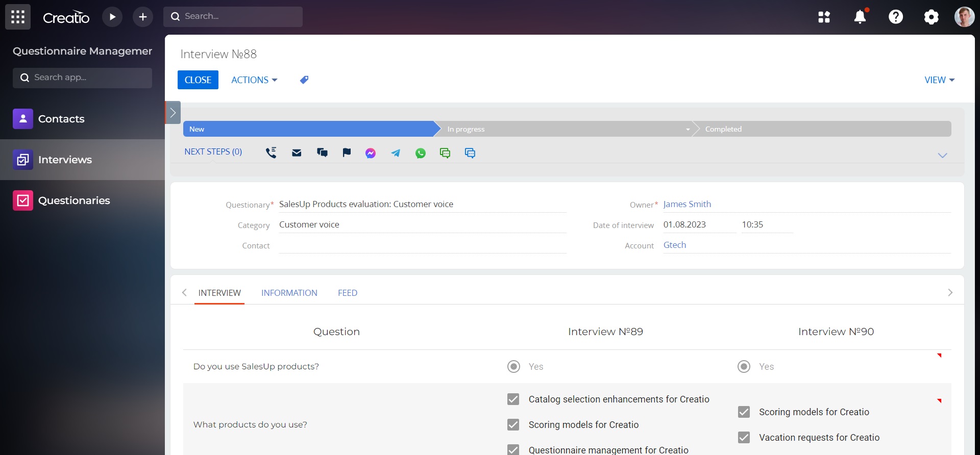This screenshot has height=455, width=980.
Task: Open the marketplace apps icon
Action: coord(824,17)
